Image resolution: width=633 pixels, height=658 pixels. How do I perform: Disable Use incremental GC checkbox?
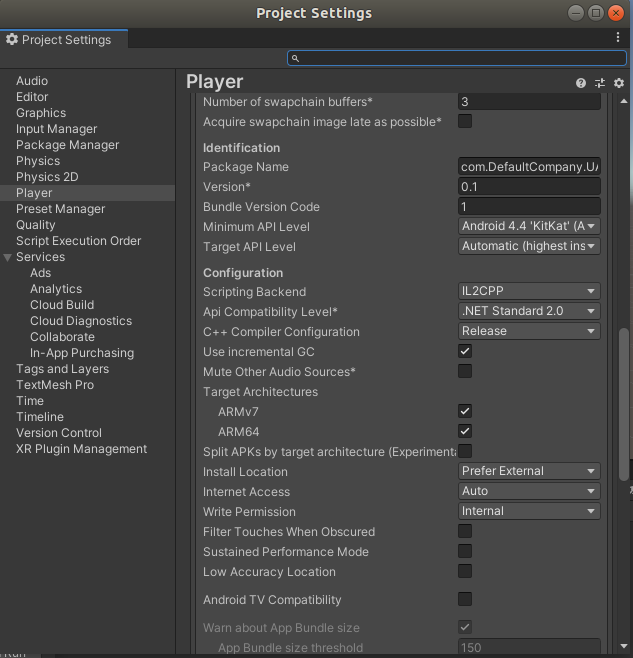(x=465, y=351)
